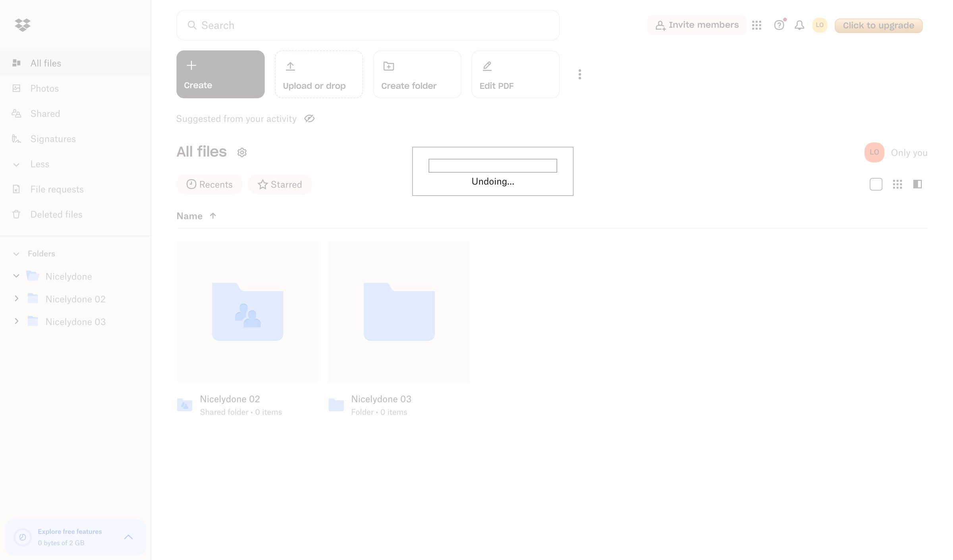Click the Nicelydone 02 shared folder small icon

185,405
